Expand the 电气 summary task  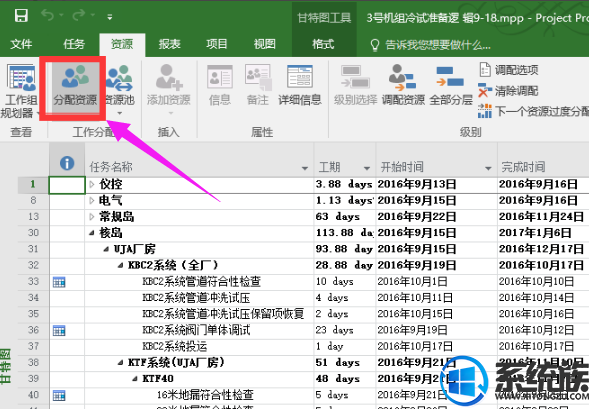tap(92, 201)
